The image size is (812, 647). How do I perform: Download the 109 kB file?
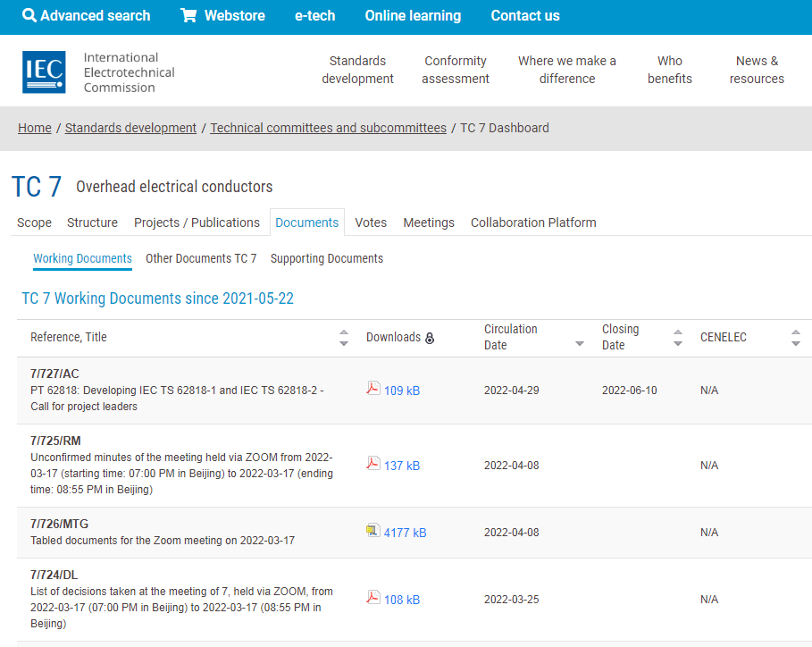click(x=402, y=391)
